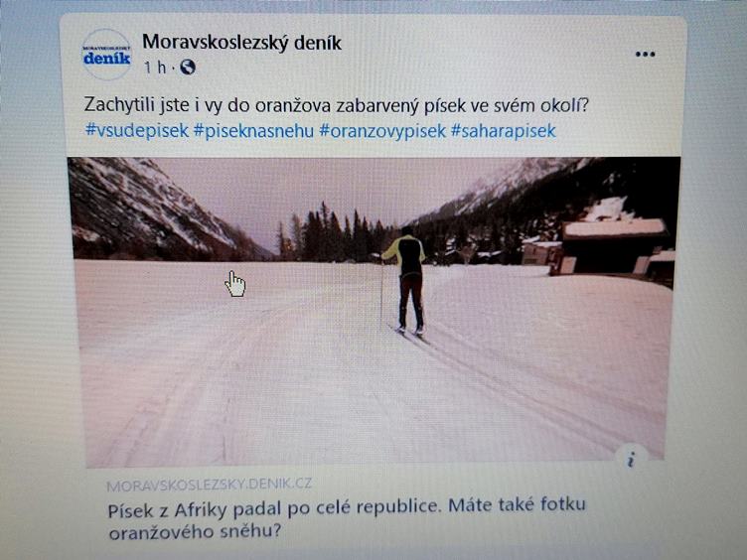Viewport: 747px width, 560px height.
Task: Click the "1 h" post timestamp
Action: 155,68
